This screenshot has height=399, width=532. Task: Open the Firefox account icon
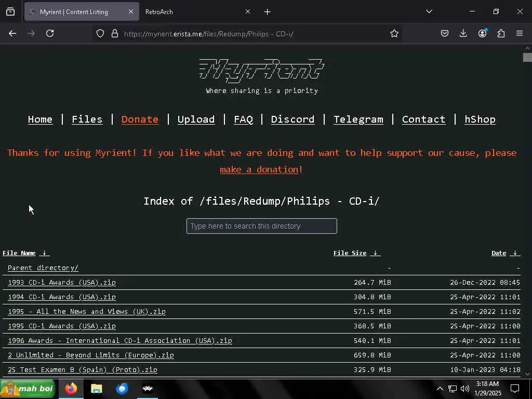coord(482,33)
